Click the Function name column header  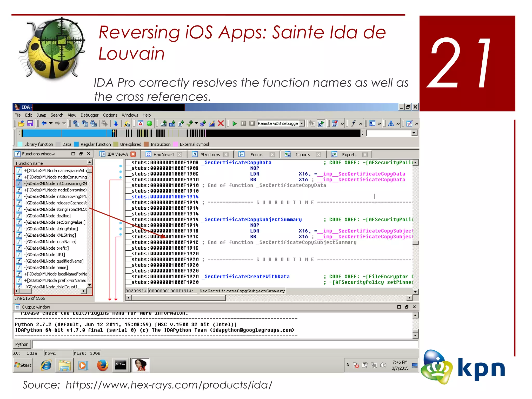pos(51,163)
